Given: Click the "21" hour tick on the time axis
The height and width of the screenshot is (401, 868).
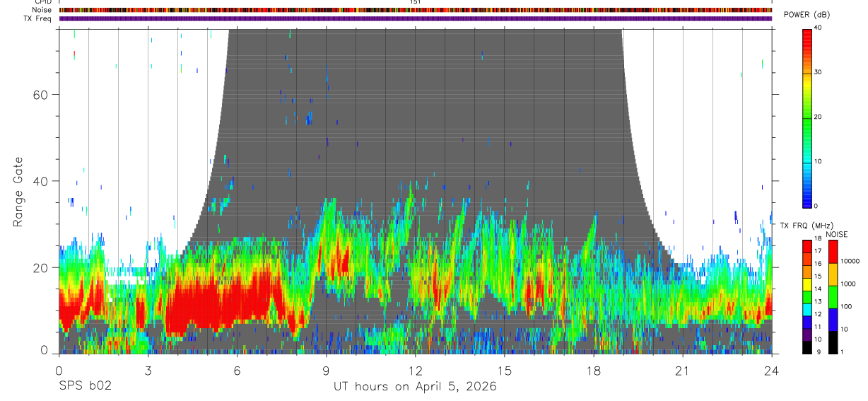Looking at the screenshot, I should tap(682, 371).
